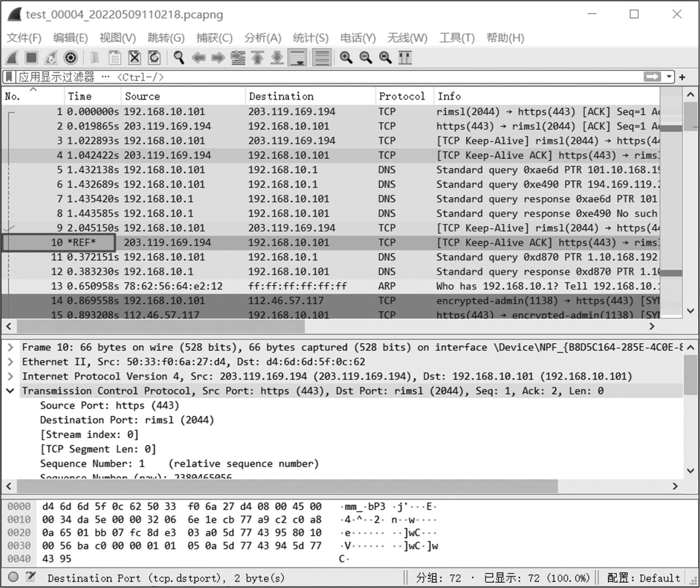Screen dimensions: 700x588
Task: Toggle packet list colorization button
Action: 322,58
